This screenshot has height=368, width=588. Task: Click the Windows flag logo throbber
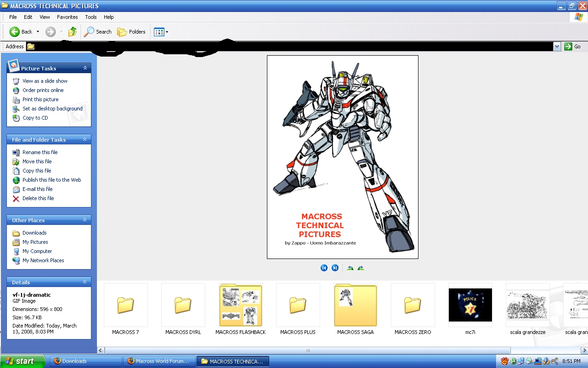pyautogui.click(x=579, y=17)
